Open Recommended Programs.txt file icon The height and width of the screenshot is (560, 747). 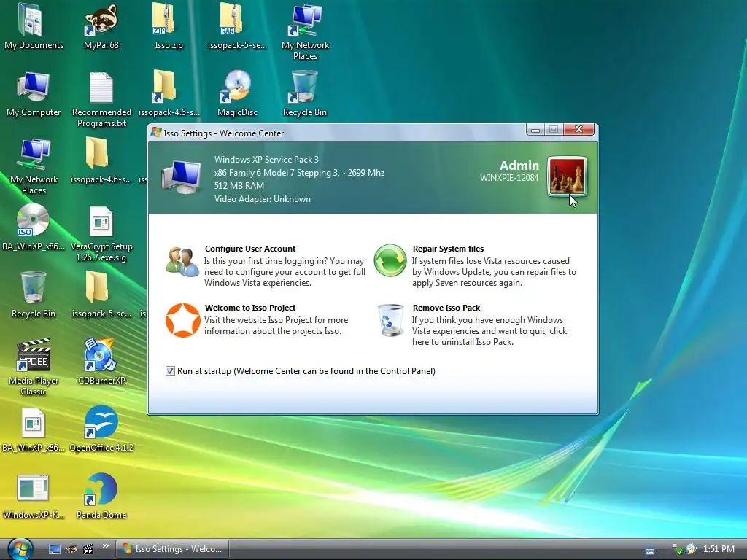click(x=101, y=99)
